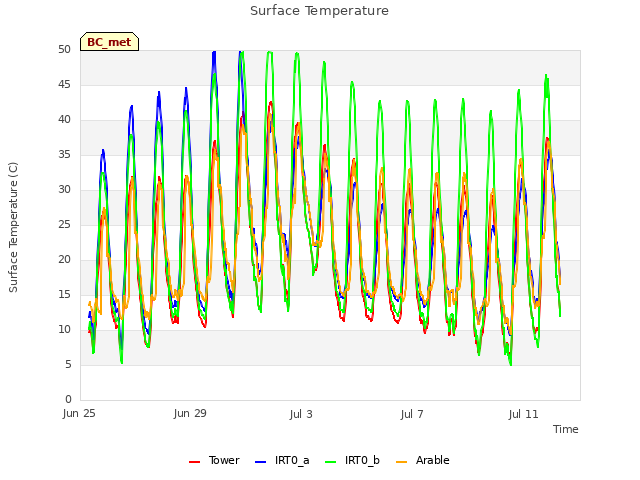Screen dimensions: 640x480
Task: Click the blue IRT0_a legend color marker
Action: pyautogui.click(x=260, y=462)
